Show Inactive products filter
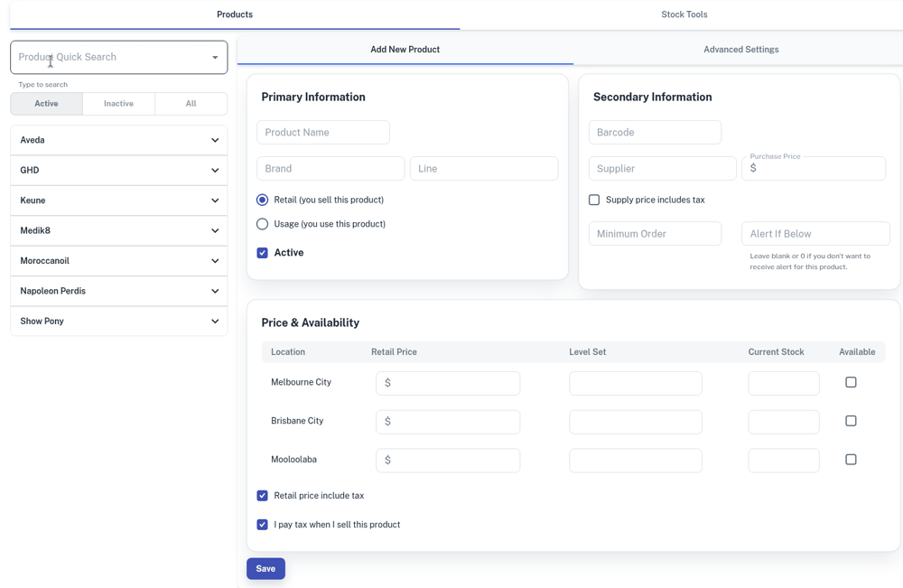903x588 pixels. [x=118, y=104]
